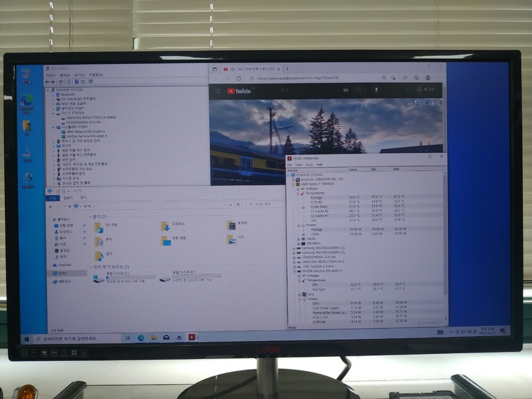
Task: Open Microsoft Edge from the taskbar
Action: (141, 337)
